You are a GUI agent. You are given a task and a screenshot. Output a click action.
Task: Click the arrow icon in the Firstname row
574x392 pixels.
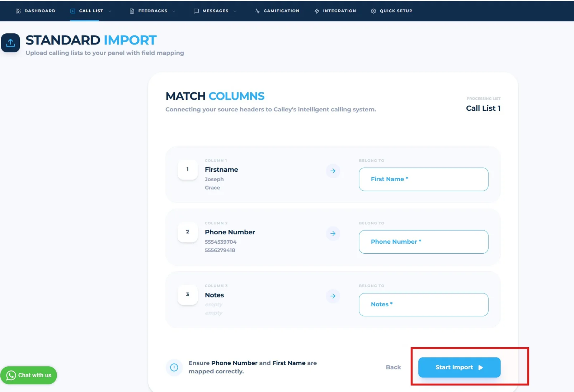pos(333,171)
